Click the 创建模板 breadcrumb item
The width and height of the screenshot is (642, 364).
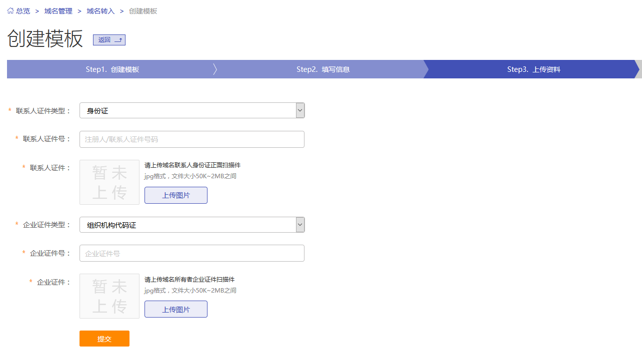[x=143, y=11]
